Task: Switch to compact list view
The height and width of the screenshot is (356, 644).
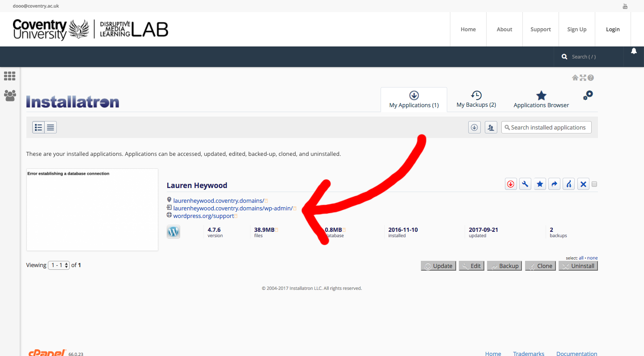Action: (x=51, y=127)
